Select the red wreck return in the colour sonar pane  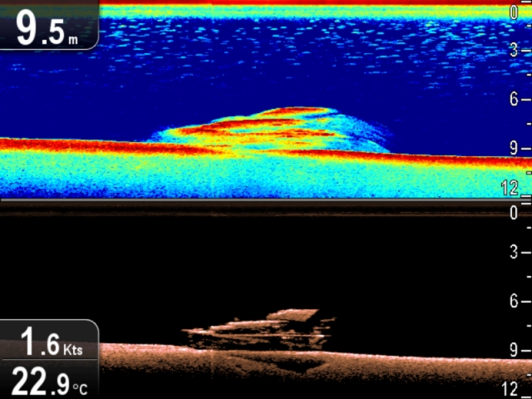click(x=268, y=130)
